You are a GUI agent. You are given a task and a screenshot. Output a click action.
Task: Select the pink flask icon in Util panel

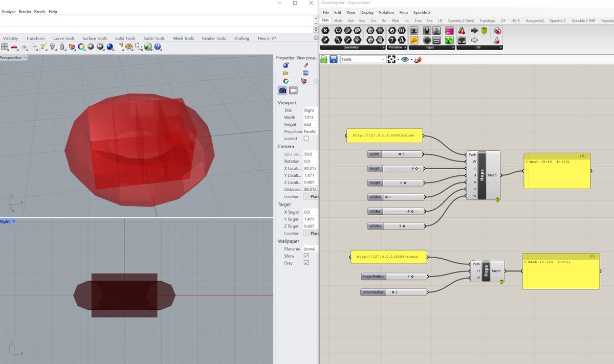pyautogui.click(x=497, y=40)
